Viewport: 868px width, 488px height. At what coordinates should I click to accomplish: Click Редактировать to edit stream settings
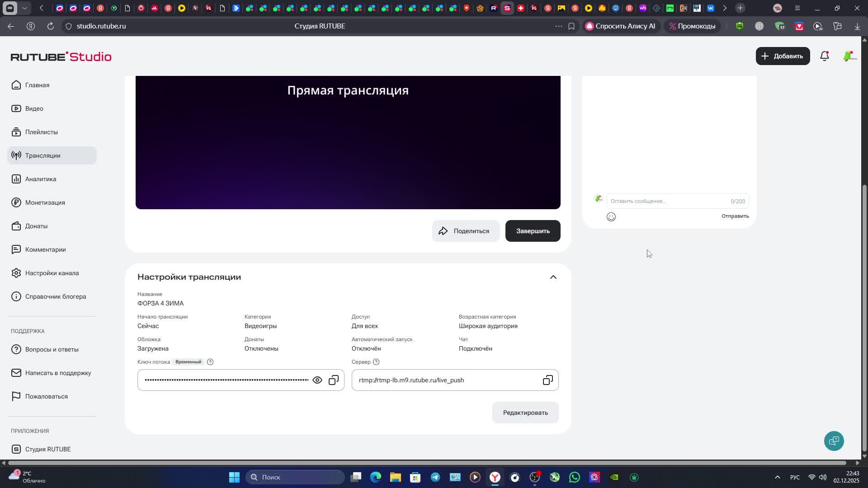click(525, 413)
